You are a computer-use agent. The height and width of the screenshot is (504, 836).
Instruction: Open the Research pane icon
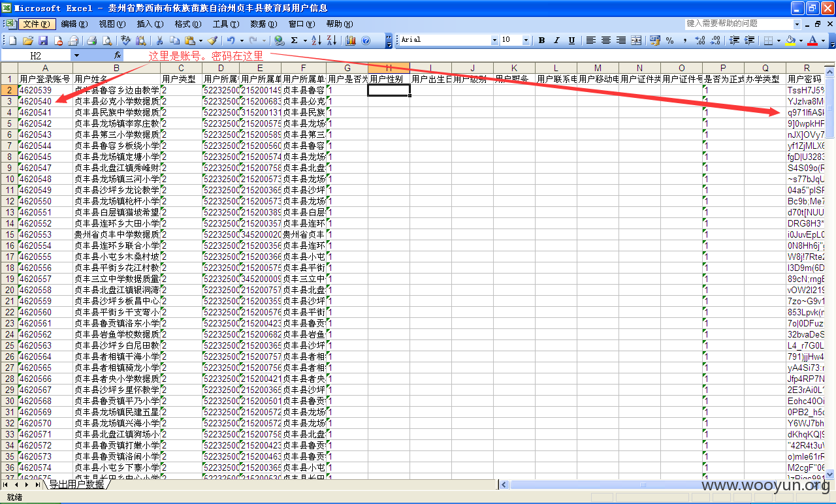[x=140, y=40]
